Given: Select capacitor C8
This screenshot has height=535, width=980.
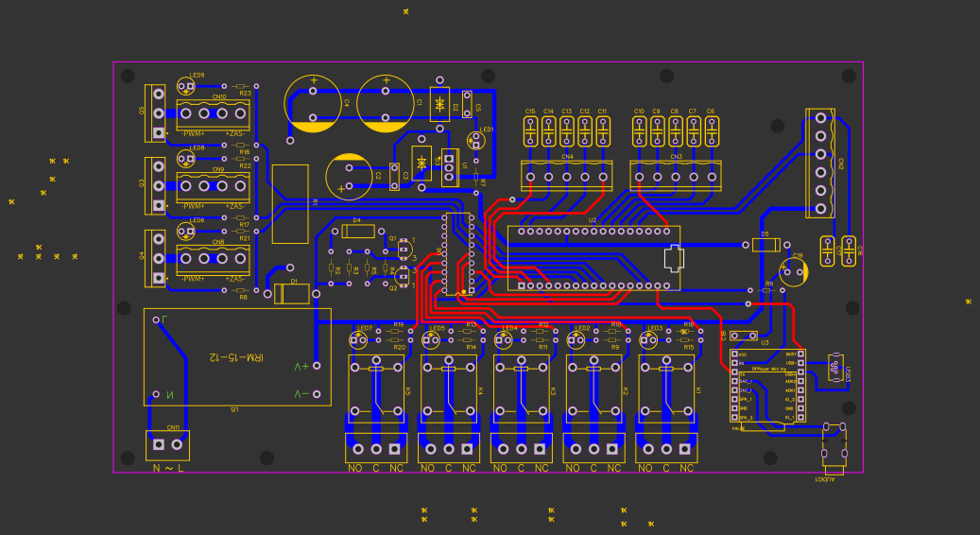Looking at the screenshot, I should click(x=675, y=131).
